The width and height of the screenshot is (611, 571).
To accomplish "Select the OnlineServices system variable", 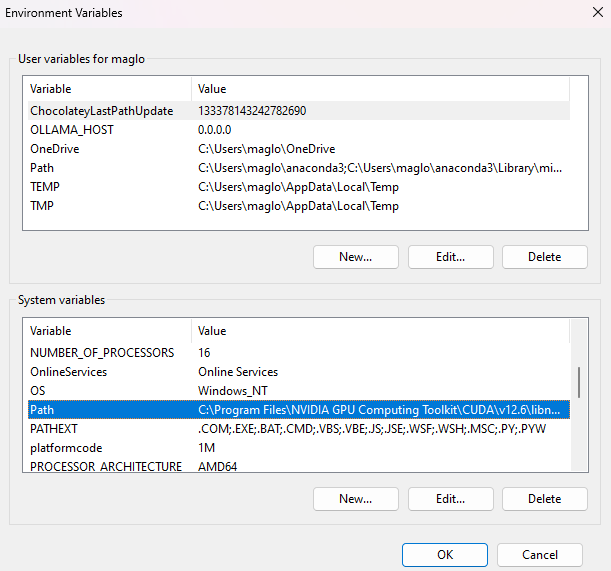I will click(299, 372).
